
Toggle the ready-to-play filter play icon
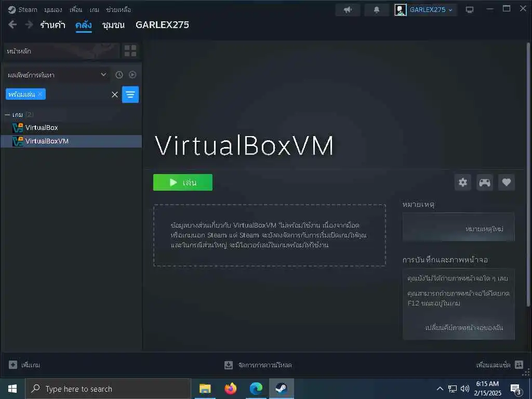point(132,75)
